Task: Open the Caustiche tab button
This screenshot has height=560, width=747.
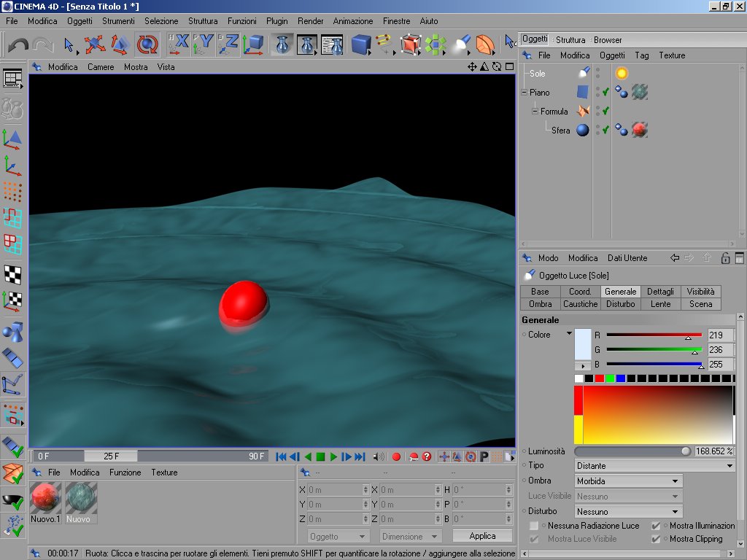Action: [580, 304]
